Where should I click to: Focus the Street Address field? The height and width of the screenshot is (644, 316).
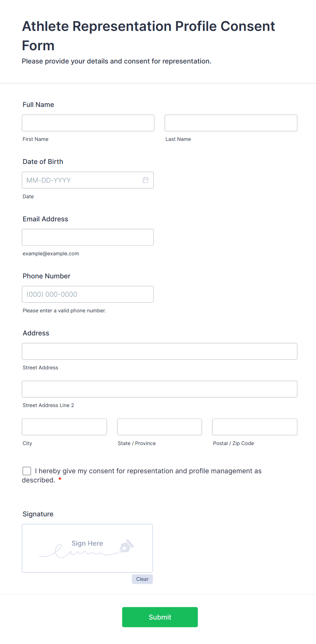(159, 351)
